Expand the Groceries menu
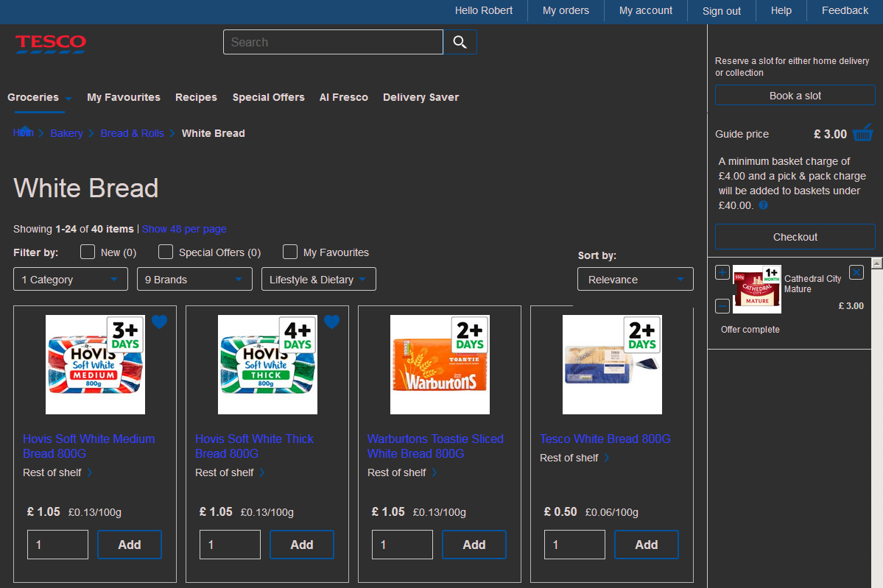The width and height of the screenshot is (883, 588). point(40,97)
